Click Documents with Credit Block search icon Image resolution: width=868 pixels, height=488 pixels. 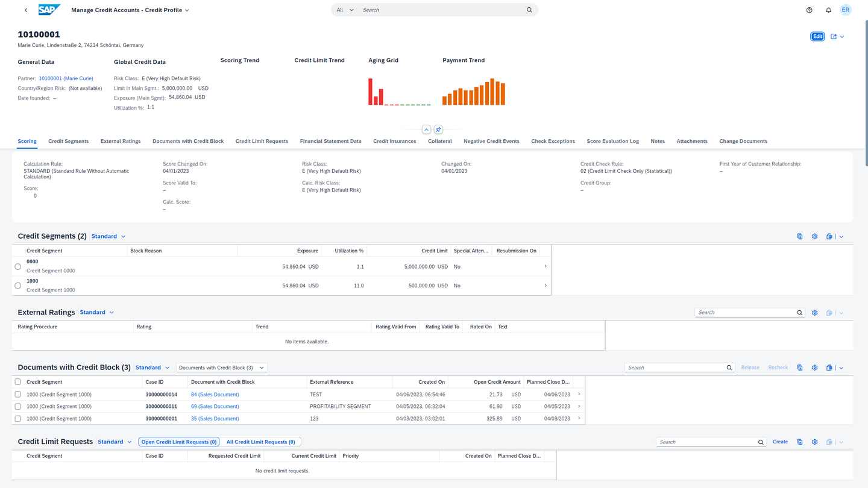pyautogui.click(x=729, y=368)
